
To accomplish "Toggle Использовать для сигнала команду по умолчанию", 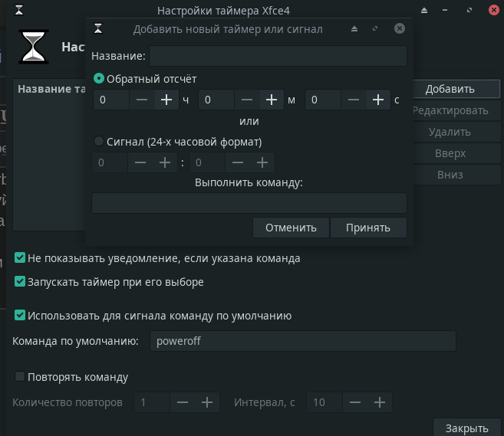I will pyautogui.click(x=20, y=315).
